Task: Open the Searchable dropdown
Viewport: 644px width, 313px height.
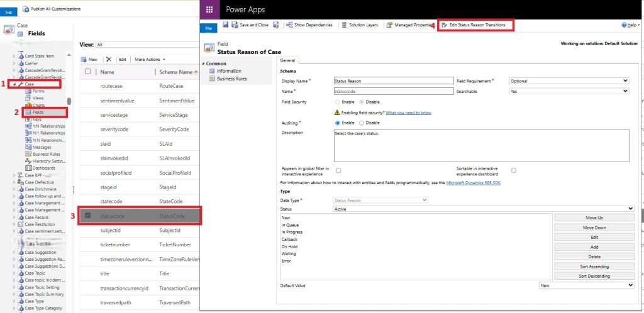Action: [569, 91]
